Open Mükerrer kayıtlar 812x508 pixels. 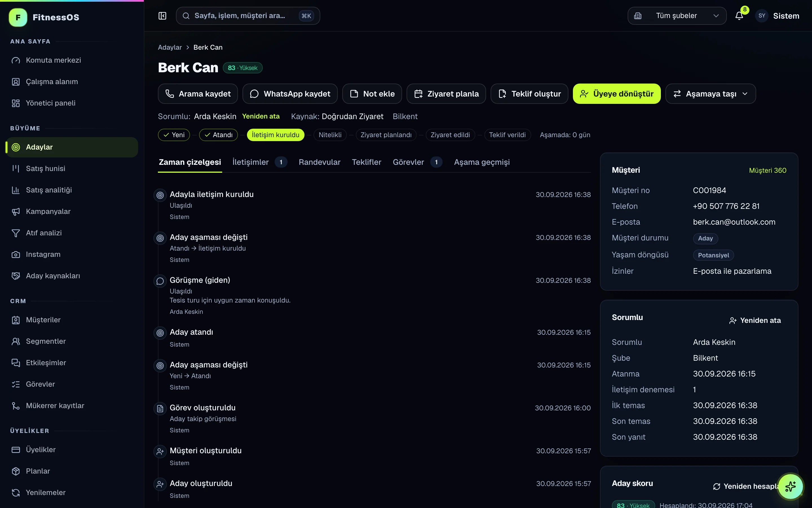pos(72,406)
